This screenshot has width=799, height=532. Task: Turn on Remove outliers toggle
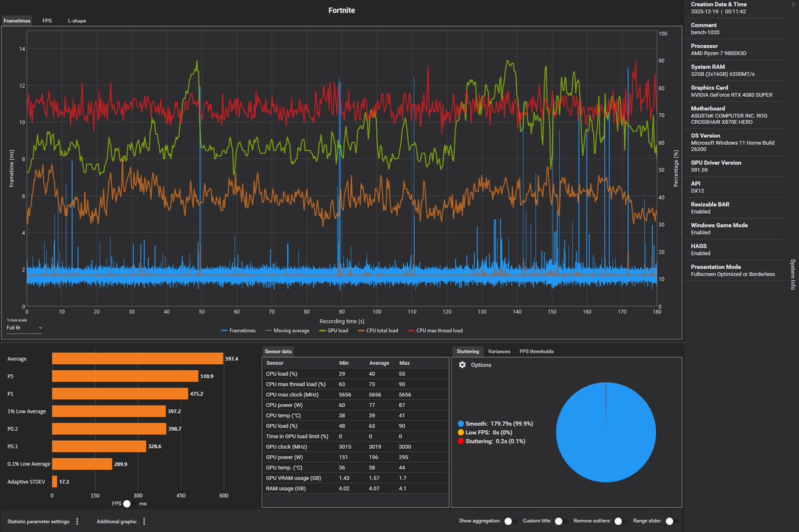[620, 521]
